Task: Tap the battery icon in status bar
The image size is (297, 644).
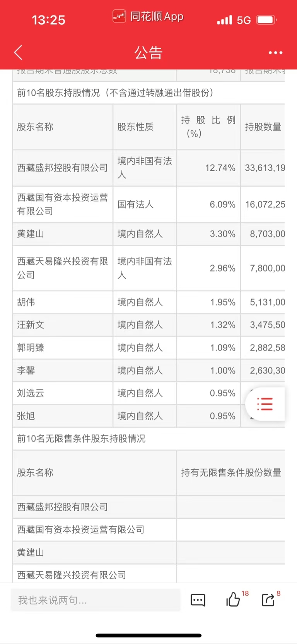Action: 266,20
